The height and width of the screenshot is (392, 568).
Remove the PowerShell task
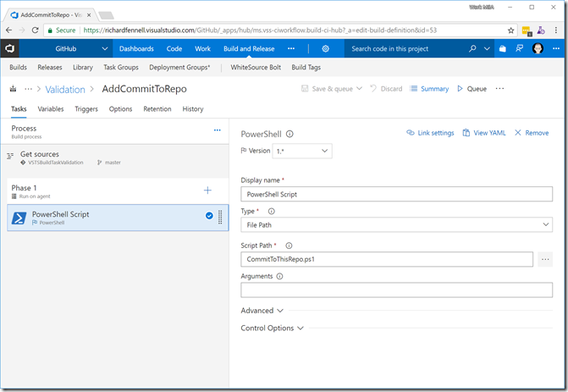[x=532, y=133]
